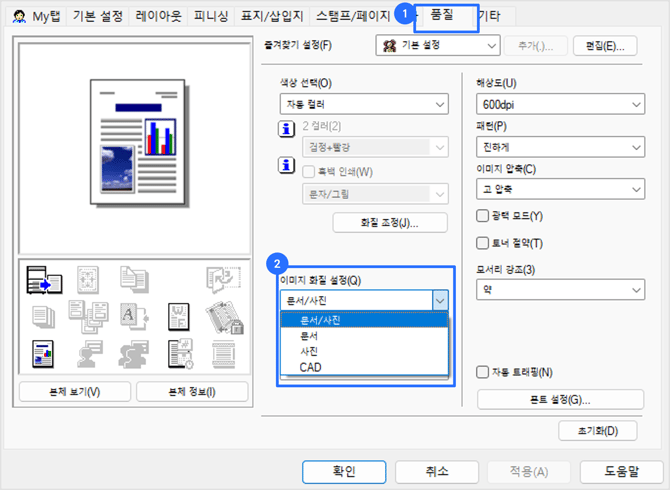Enable the 광택 모드(Y) checkbox
This screenshot has height=490, width=670.
[x=482, y=216]
